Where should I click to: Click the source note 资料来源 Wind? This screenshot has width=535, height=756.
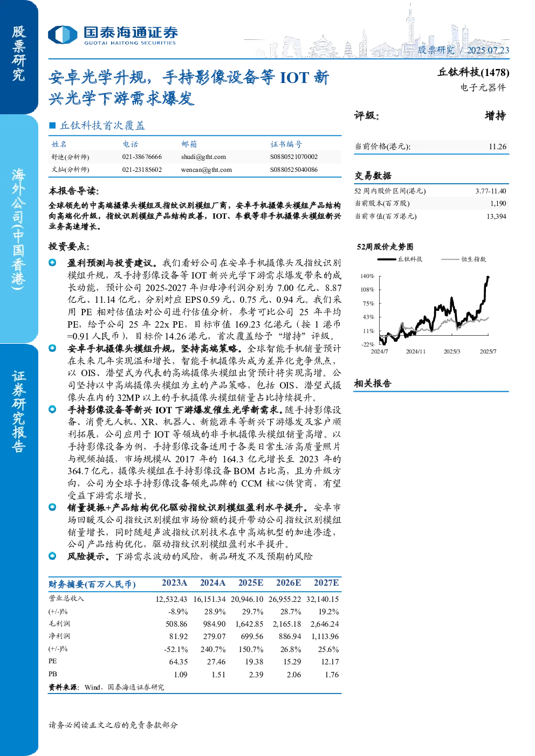click(x=106, y=687)
